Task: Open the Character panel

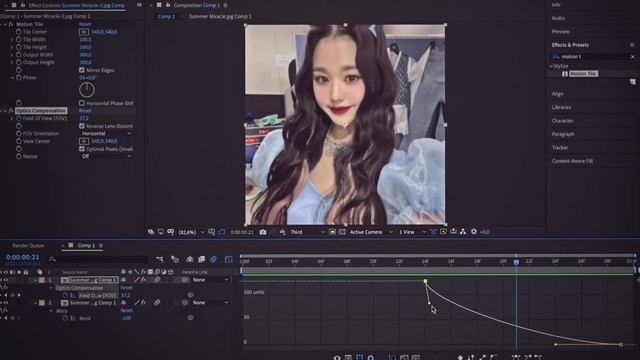Action: point(562,121)
